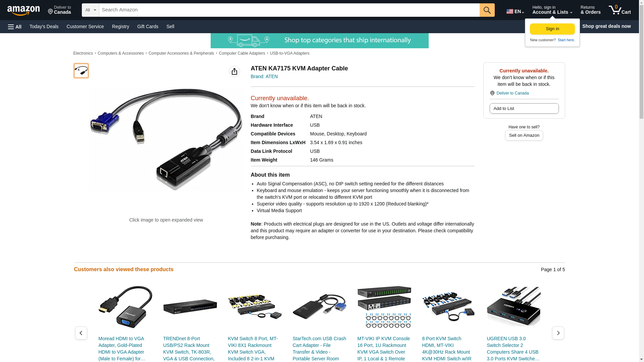Expand the Add to List dropdown
This screenshot has width=644, height=362.
coord(524,108)
